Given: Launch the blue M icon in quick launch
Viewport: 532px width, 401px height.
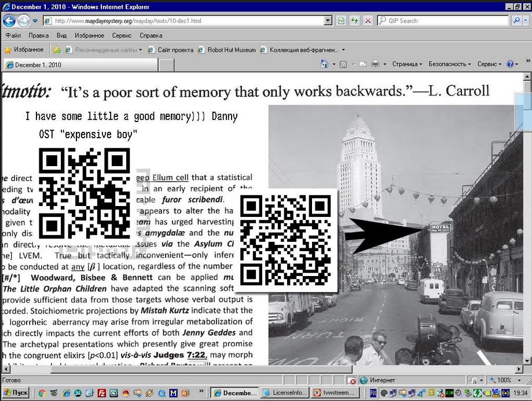Looking at the screenshot, I should (173, 393).
